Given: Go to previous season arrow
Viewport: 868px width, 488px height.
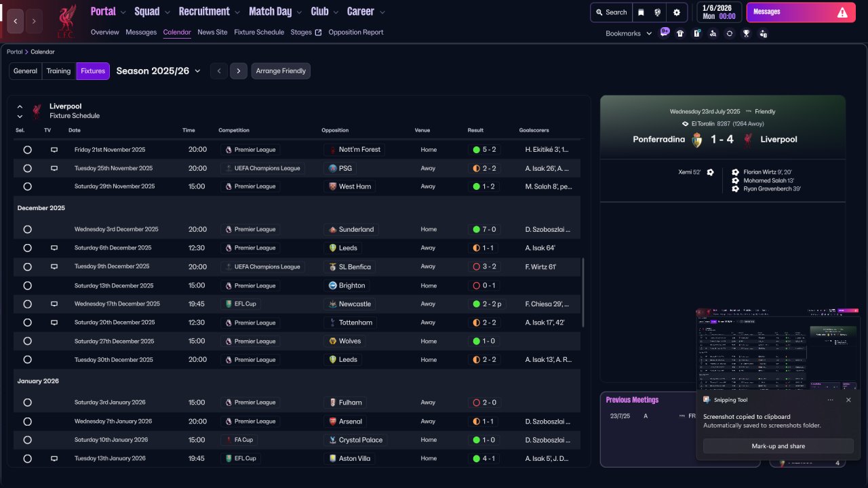Looking at the screenshot, I should tap(218, 71).
